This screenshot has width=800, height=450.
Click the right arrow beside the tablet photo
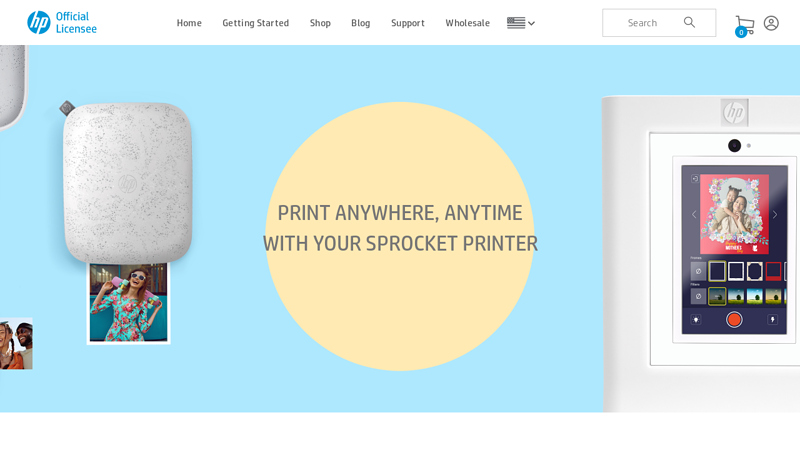pos(774,214)
